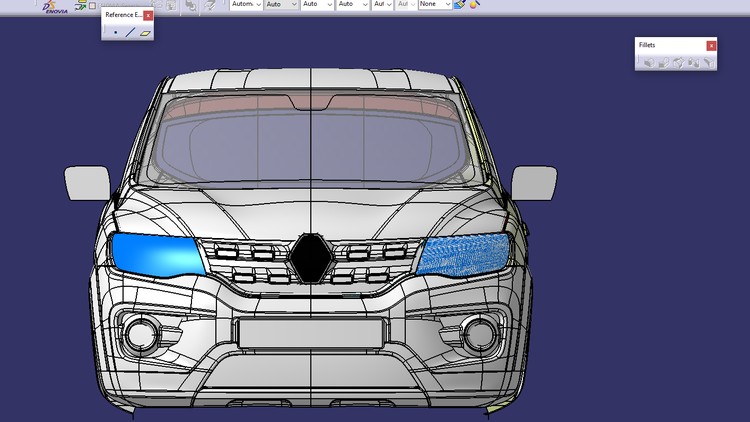Click the Tritangent Fillet icon
750x422 pixels.
[x=708, y=63]
